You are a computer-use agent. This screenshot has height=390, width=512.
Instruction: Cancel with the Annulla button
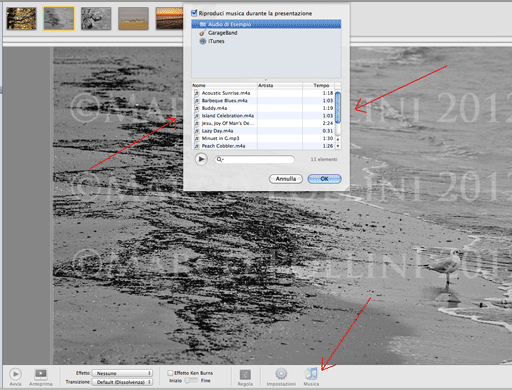click(286, 179)
